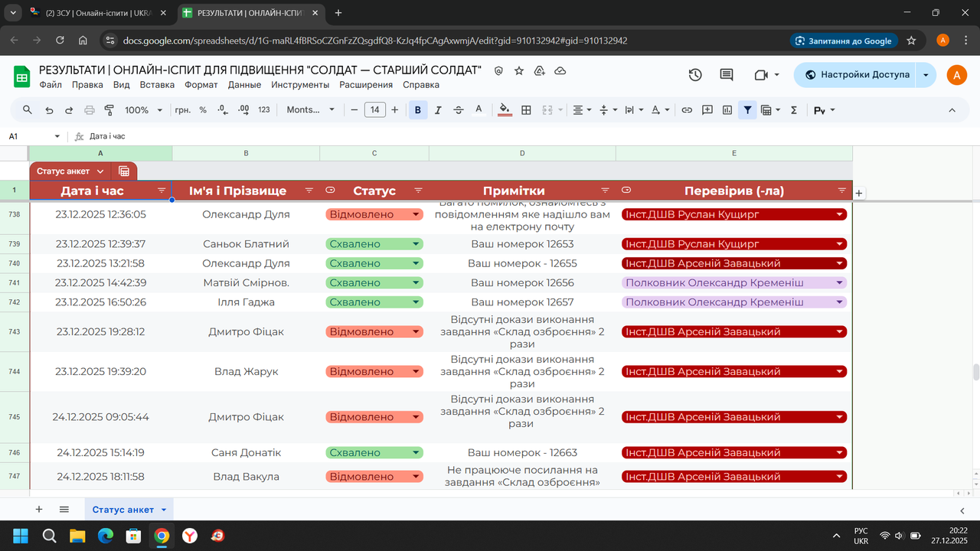
Task: Click the functions sigma icon
Action: pos(794,110)
